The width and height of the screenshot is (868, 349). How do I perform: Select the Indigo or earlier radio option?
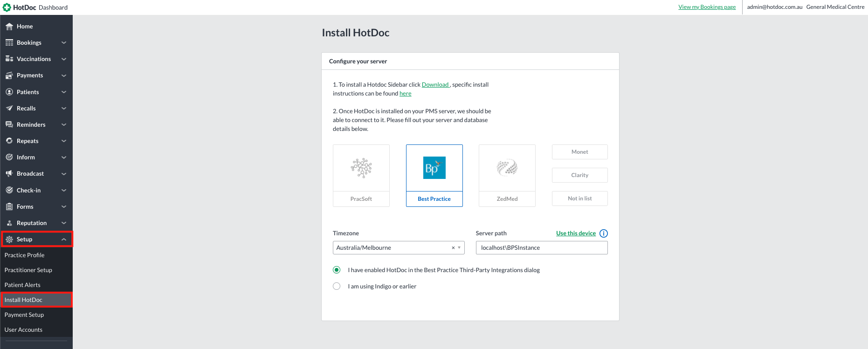point(337,286)
